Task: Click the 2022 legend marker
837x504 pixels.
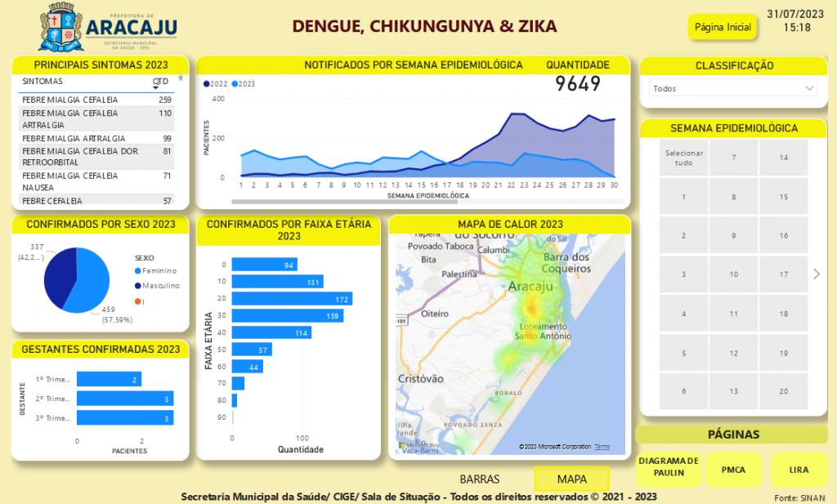Action: click(207, 84)
